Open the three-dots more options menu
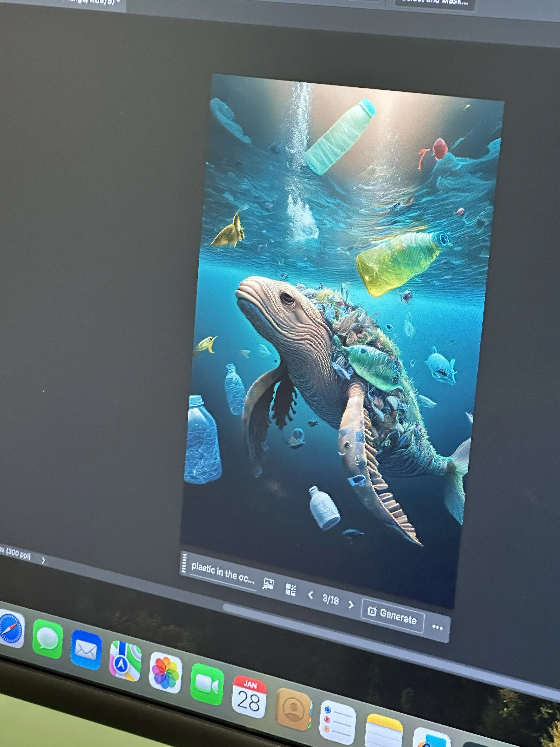 437,627
